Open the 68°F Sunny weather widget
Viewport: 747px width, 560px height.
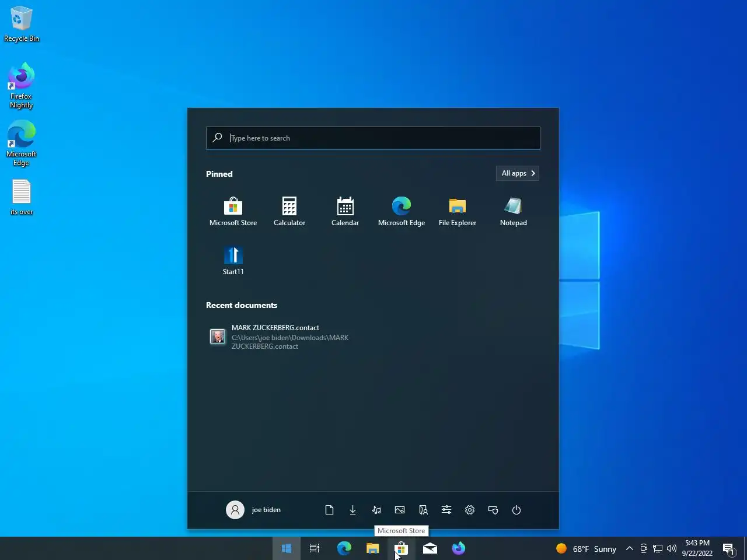point(586,548)
